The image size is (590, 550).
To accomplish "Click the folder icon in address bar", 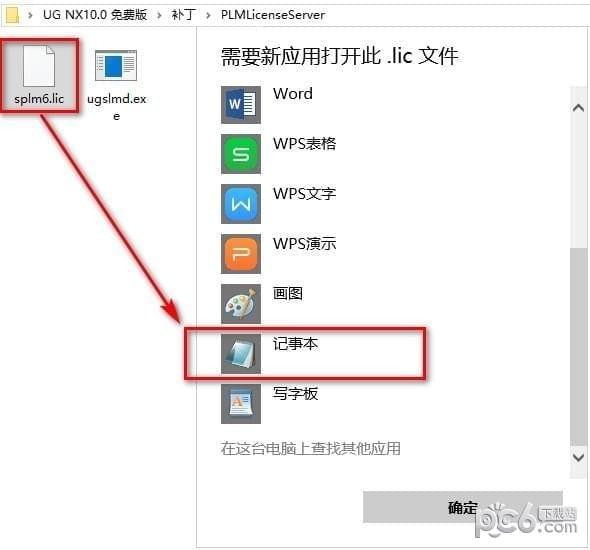I will (12, 15).
